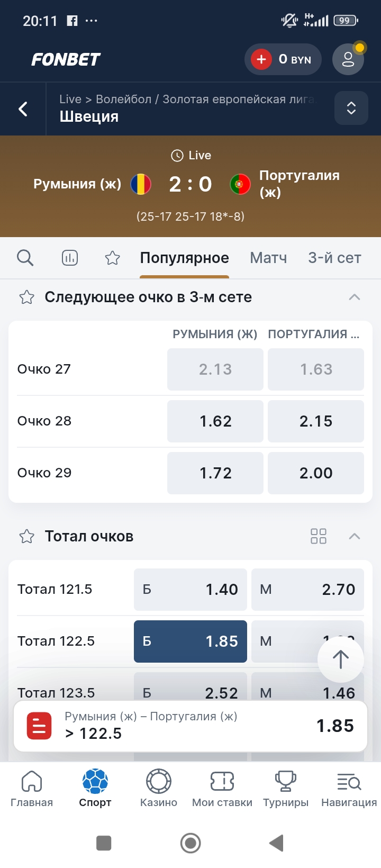Favorite the Тотал очков market
The width and height of the screenshot is (381, 868).
(26, 537)
